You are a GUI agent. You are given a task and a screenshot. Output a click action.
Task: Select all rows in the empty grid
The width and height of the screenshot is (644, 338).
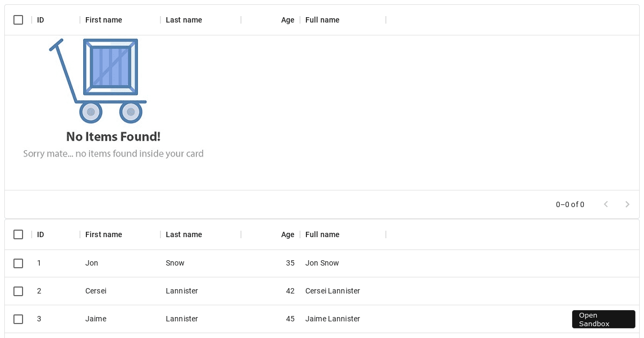tap(18, 20)
